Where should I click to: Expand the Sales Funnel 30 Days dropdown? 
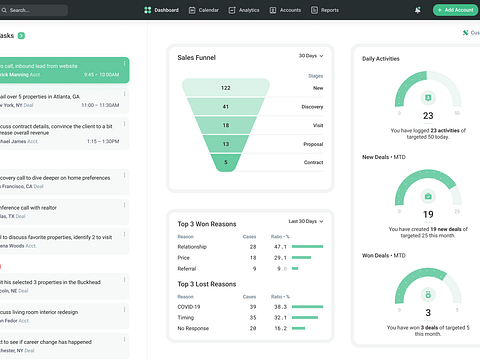(x=311, y=56)
